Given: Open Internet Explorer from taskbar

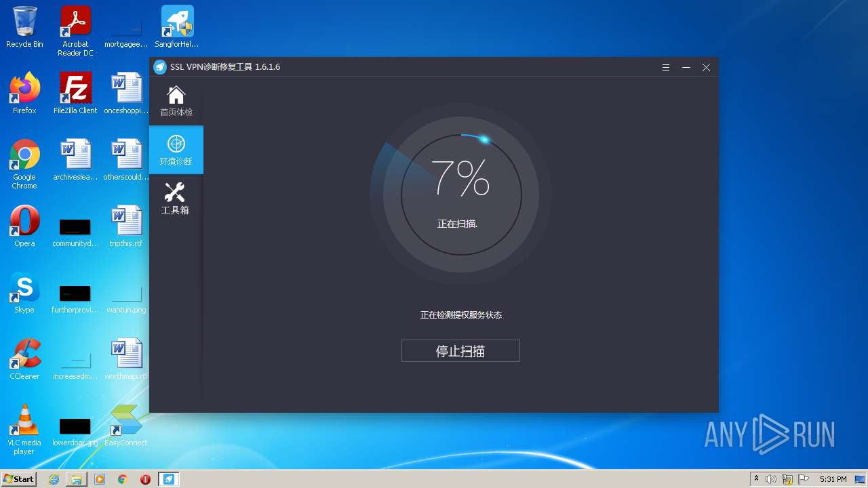Looking at the screenshot, I should pos(54,479).
